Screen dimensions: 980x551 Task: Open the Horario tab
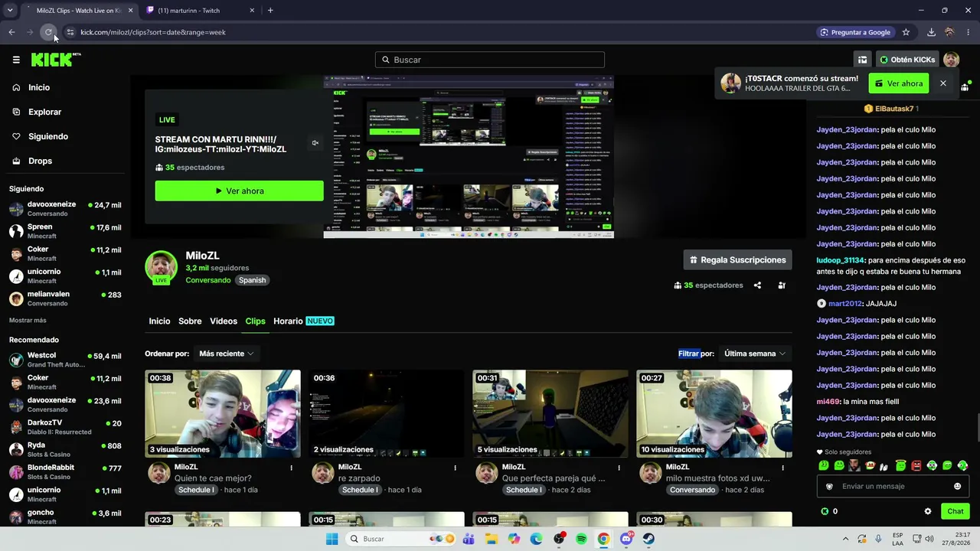[x=304, y=321]
